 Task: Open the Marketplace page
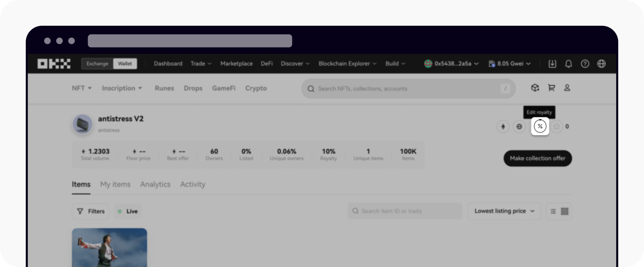click(x=236, y=64)
